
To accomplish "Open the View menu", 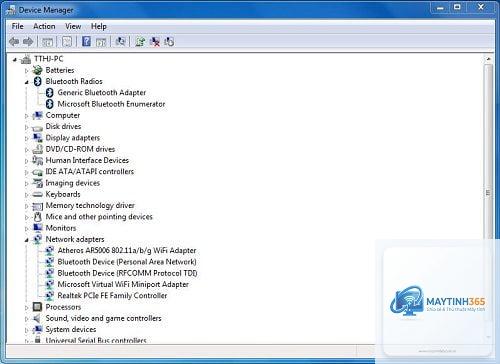I will coord(73,26).
